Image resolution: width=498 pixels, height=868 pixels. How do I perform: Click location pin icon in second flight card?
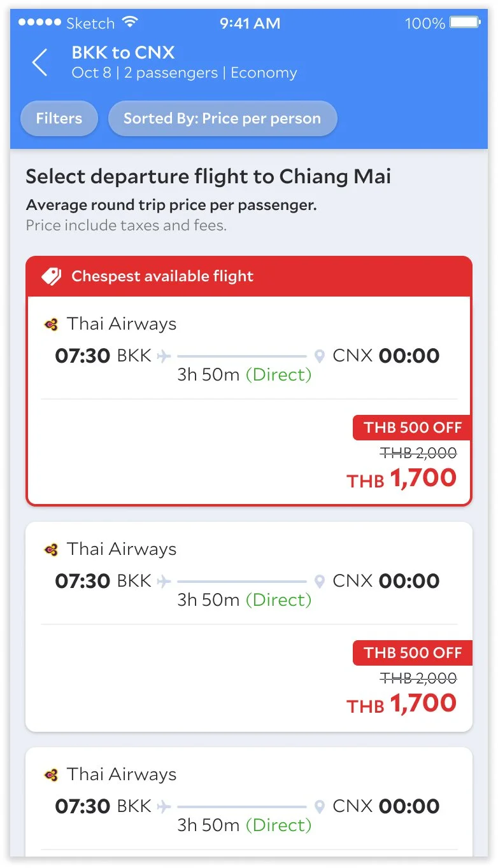(320, 582)
